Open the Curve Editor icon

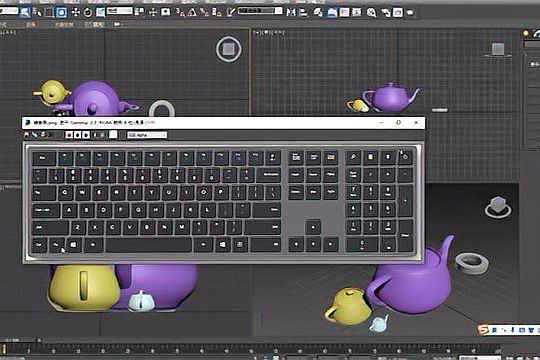tap(344, 13)
